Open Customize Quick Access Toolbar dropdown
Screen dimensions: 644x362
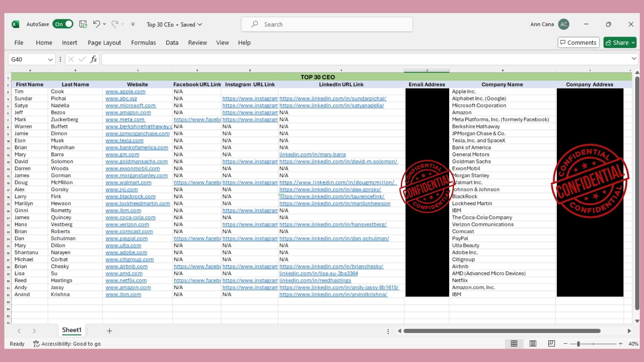point(133,24)
